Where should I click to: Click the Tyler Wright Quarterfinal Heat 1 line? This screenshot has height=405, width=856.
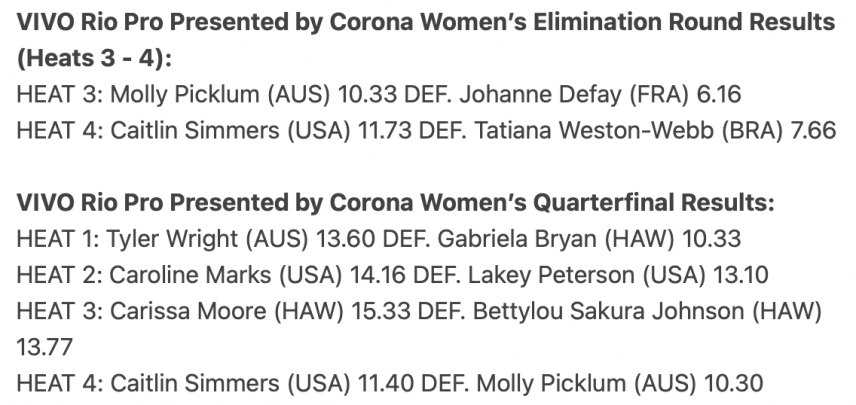click(379, 239)
